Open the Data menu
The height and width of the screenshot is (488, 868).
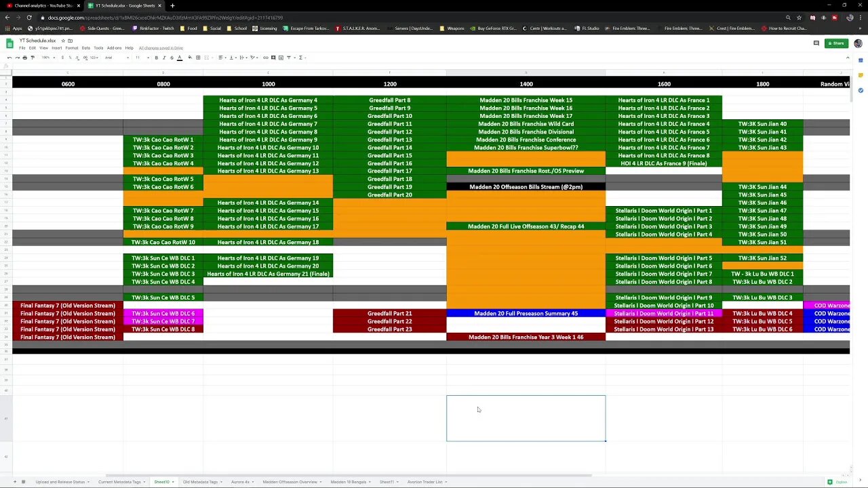86,48
